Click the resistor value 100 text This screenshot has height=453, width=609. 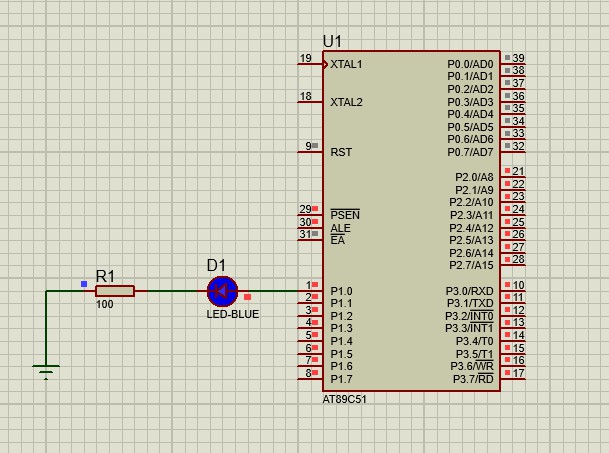click(104, 304)
